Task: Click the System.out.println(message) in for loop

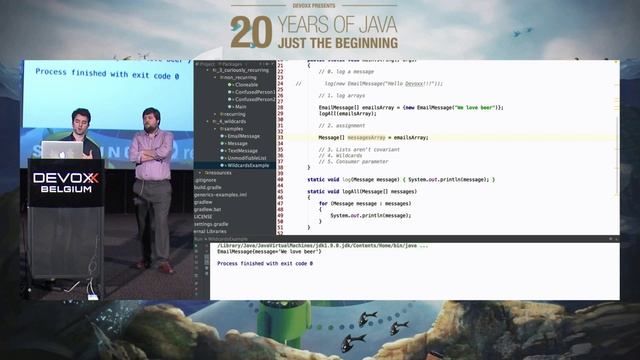Action: [x=371, y=216]
